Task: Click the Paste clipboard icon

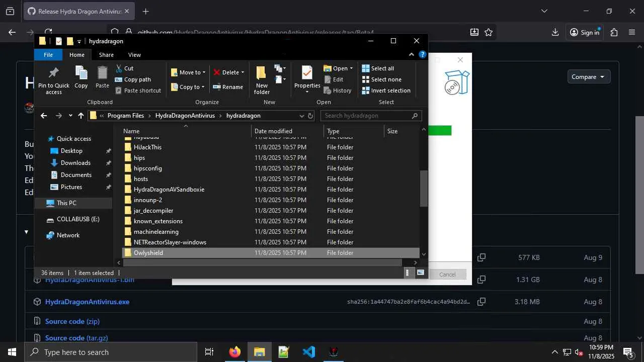Action: pos(102,73)
